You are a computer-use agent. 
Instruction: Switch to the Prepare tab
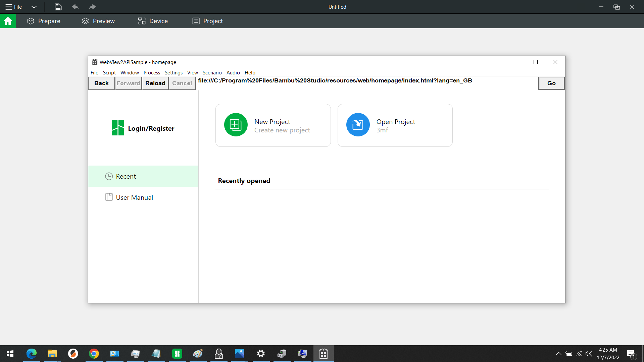[x=44, y=21]
